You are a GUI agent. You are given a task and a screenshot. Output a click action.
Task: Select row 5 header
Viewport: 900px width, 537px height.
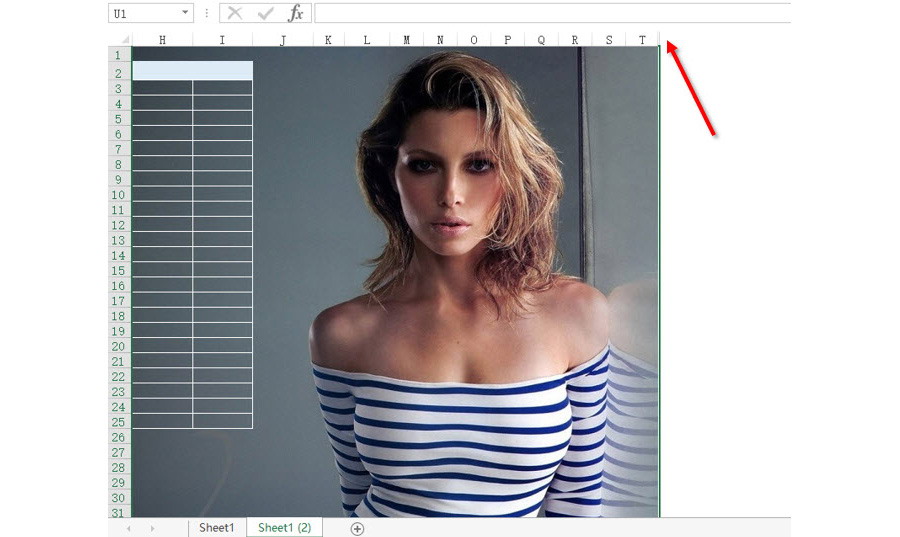(x=119, y=119)
